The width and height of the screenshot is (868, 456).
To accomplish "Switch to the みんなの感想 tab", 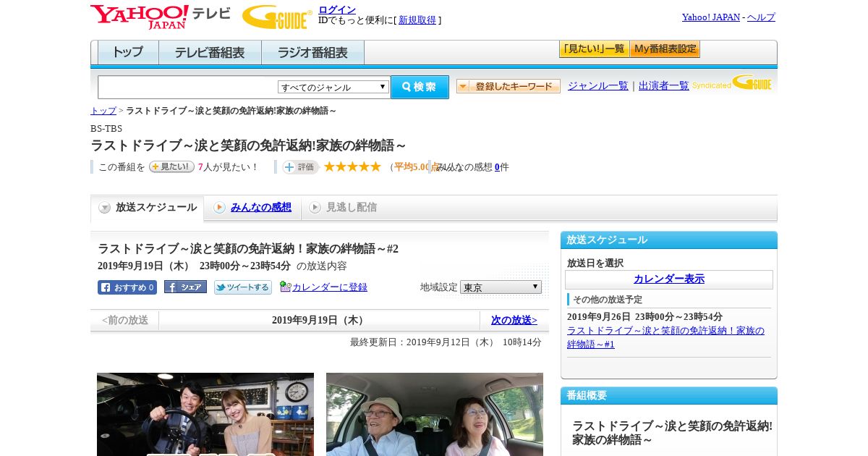I will (260, 208).
